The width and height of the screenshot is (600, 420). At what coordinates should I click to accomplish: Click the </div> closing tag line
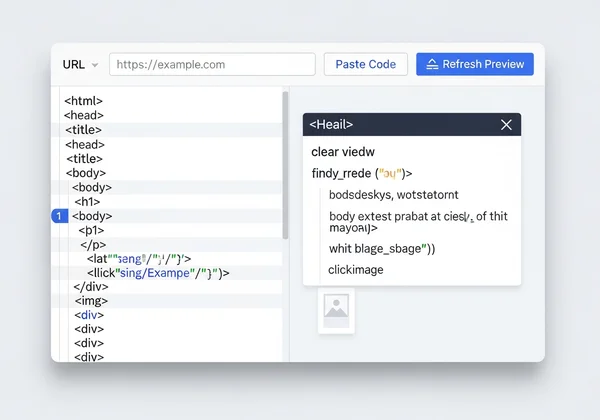point(90,287)
